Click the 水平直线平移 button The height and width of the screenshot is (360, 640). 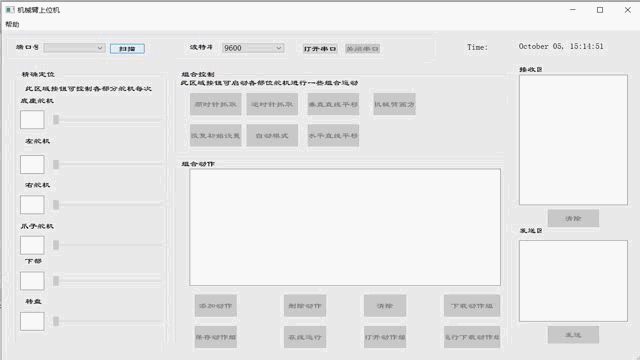(333, 136)
